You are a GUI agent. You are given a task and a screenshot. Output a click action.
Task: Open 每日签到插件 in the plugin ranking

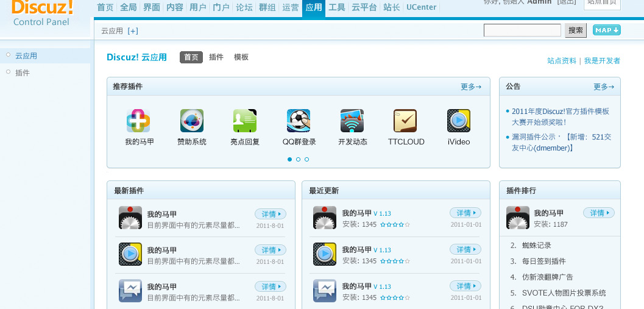(x=544, y=261)
